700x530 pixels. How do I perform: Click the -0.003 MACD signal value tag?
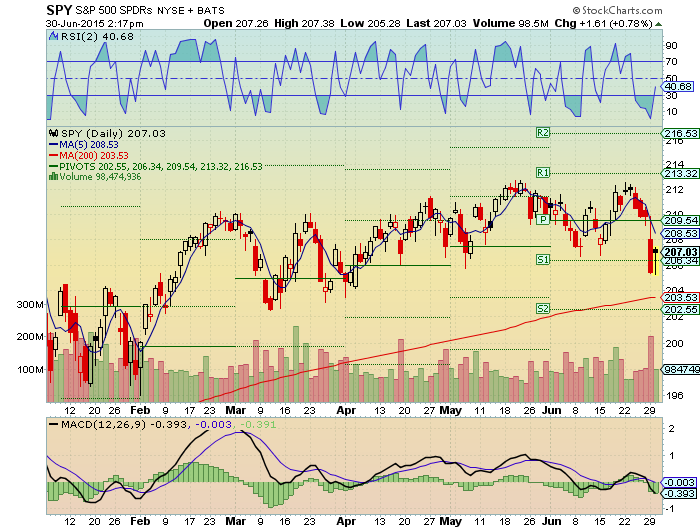pos(679,483)
